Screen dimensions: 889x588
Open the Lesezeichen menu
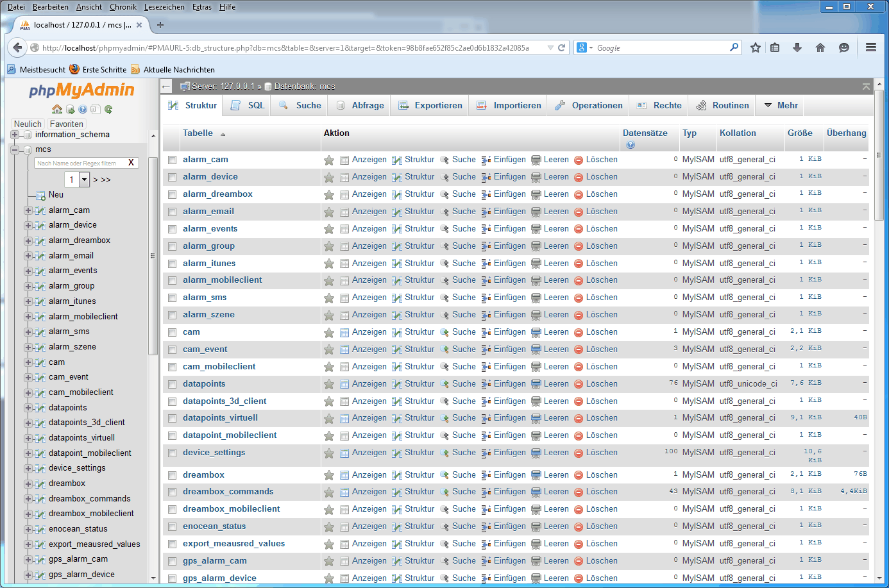164,7
